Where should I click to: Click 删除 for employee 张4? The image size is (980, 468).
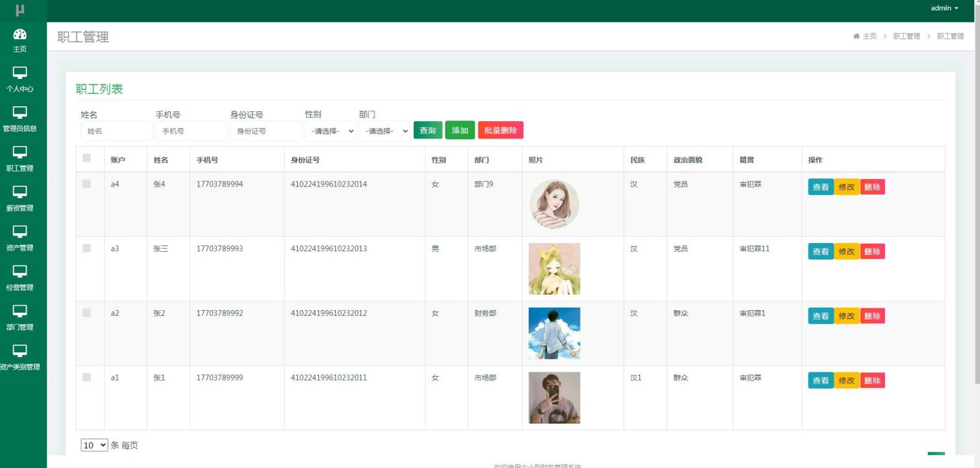[872, 187]
